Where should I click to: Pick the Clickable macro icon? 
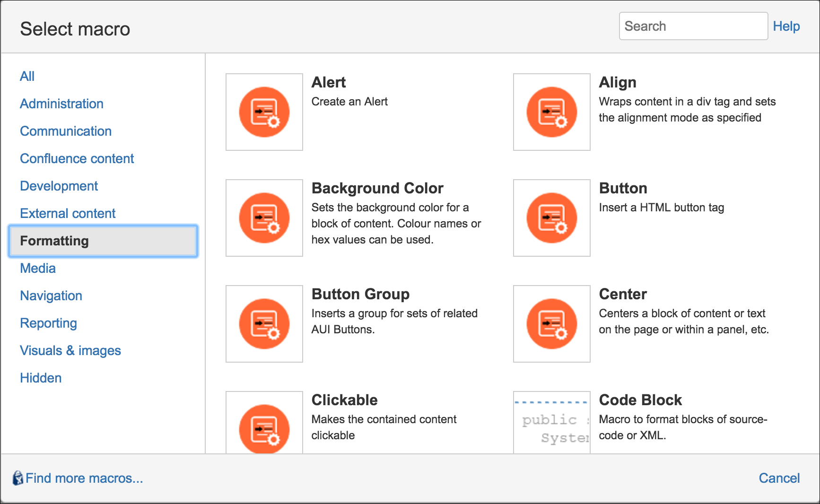264,422
